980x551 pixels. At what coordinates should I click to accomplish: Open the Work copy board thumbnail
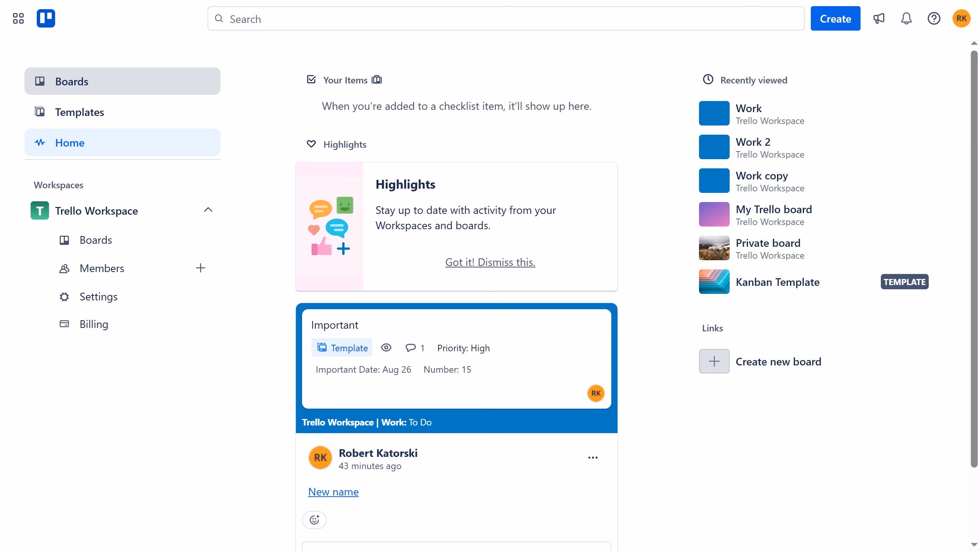[x=714, y=181]
